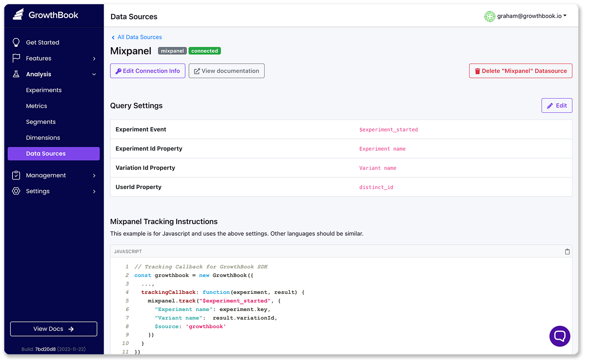Click the Get Started lightbulb icon

16,42
